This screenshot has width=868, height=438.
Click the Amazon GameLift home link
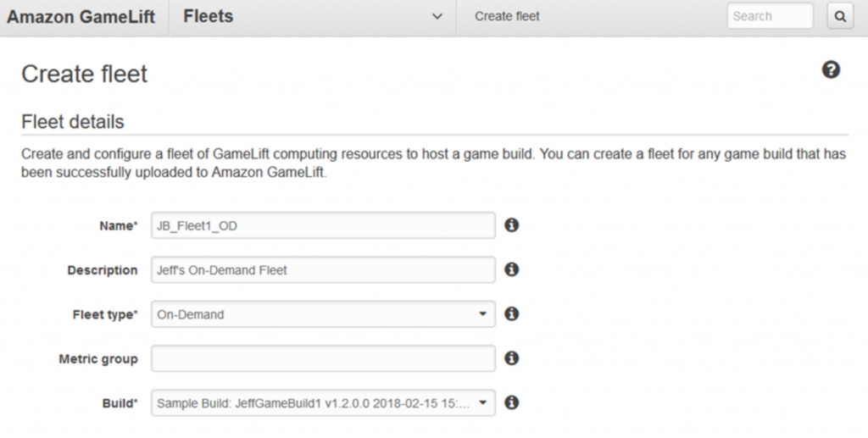click(81, 17)
